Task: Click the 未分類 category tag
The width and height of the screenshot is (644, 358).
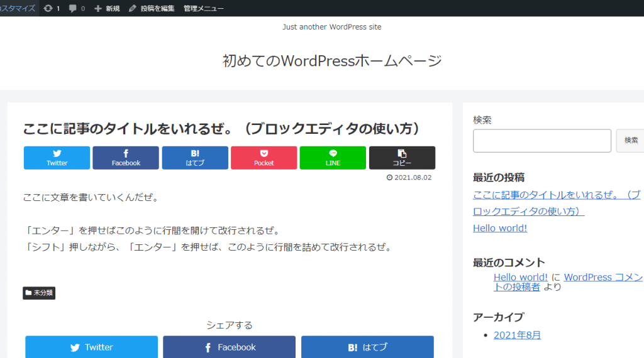Action: pos(39,293)
